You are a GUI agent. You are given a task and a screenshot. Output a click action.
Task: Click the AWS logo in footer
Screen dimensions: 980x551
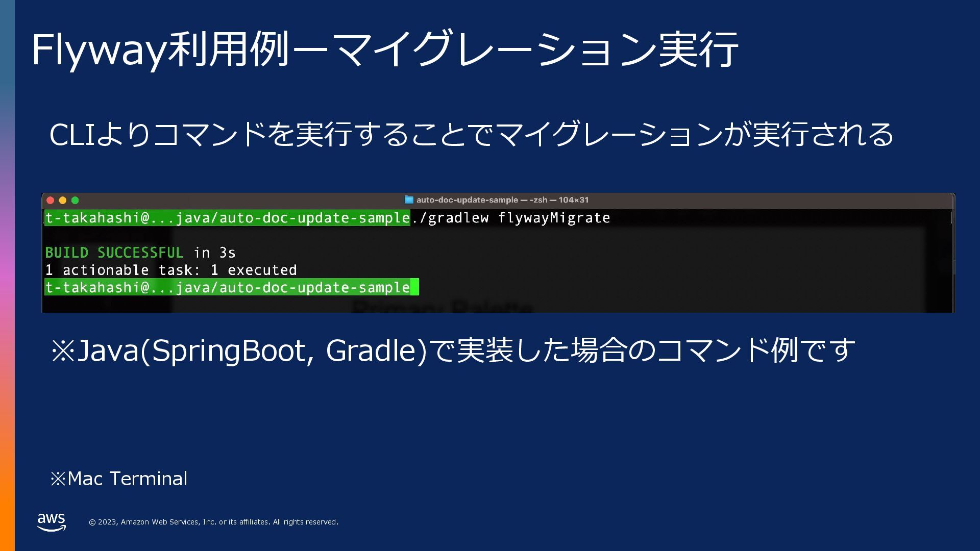coord(52,522)
